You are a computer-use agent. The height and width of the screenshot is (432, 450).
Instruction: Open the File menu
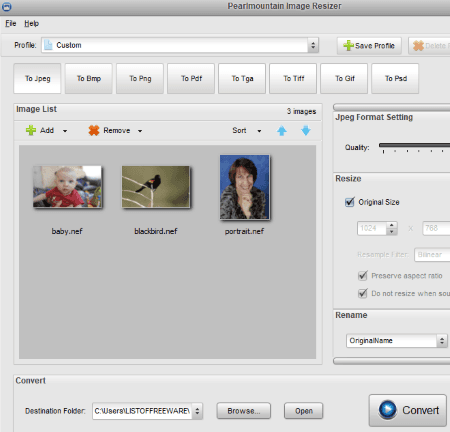coord(11,24)
